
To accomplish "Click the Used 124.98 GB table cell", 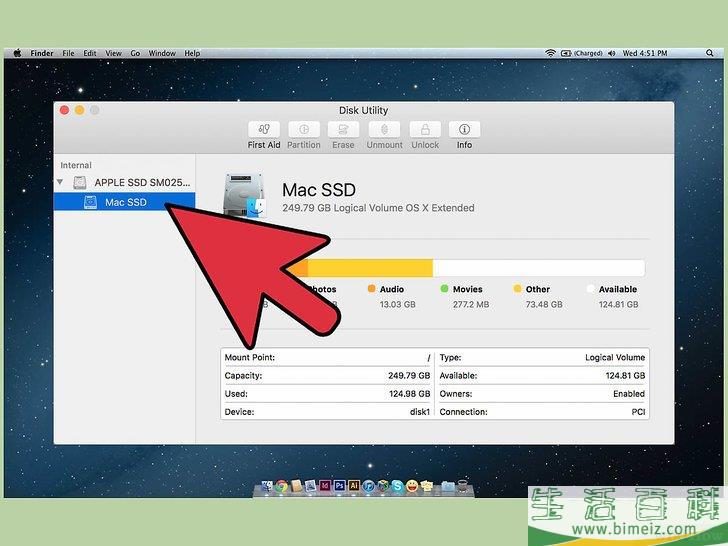I will pos(327,394).
